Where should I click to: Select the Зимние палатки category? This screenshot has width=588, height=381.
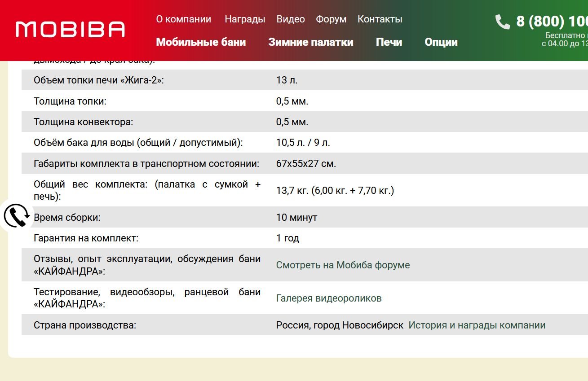[x=311, y=42]
